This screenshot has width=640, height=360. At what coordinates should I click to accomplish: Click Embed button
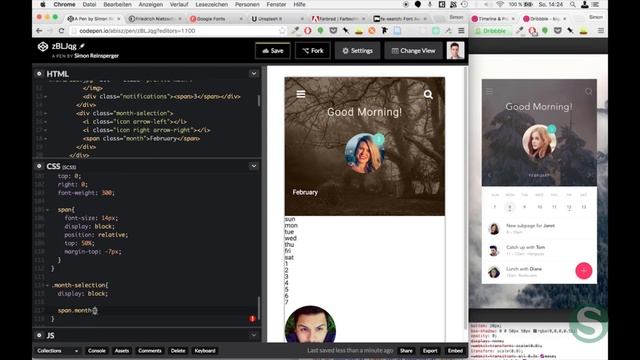click(x=455, y=351)
